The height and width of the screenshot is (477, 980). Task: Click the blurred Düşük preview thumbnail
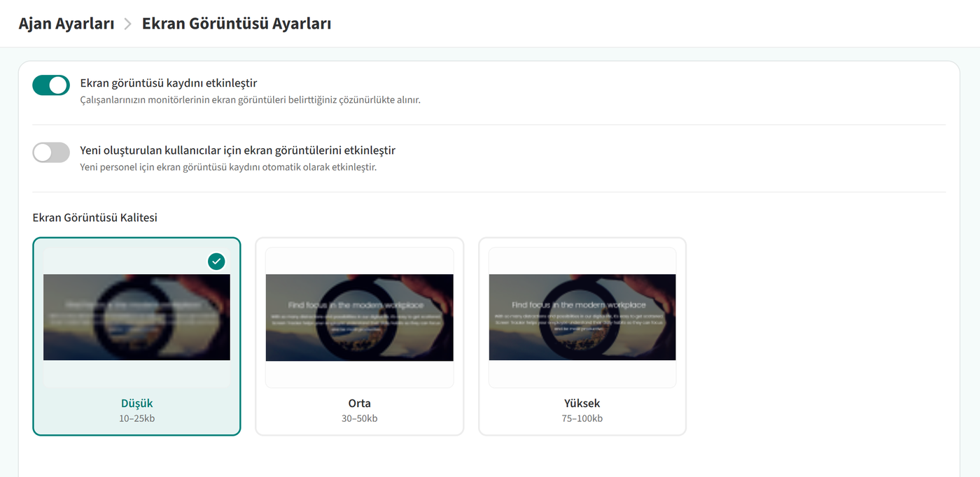[x=136, y=318]
